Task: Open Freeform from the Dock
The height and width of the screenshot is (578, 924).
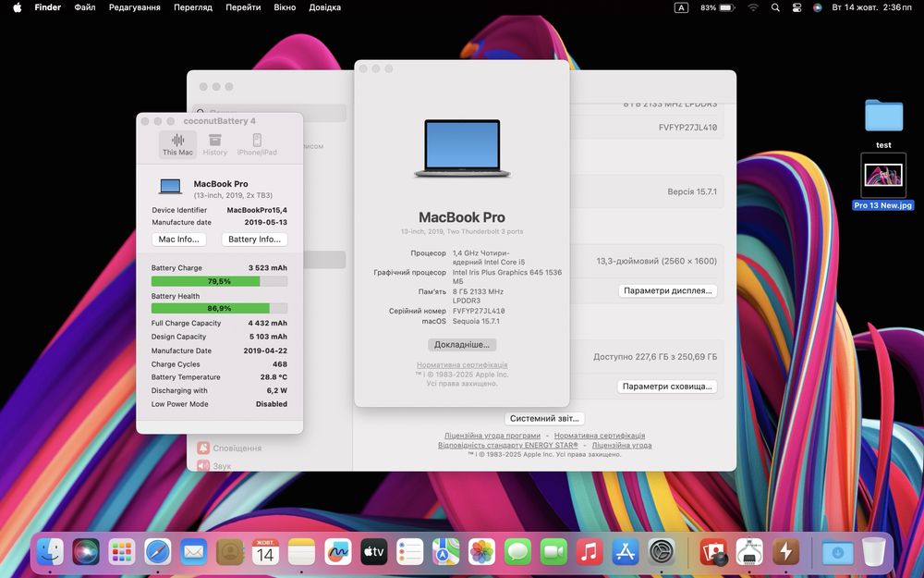Action: (337, 552)
